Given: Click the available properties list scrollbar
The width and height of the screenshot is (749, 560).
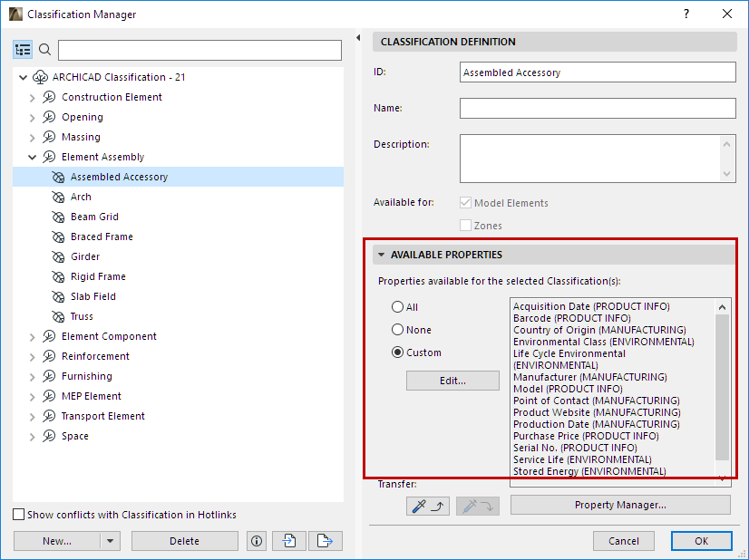Looking at the screenshot, I should [722, 388].
